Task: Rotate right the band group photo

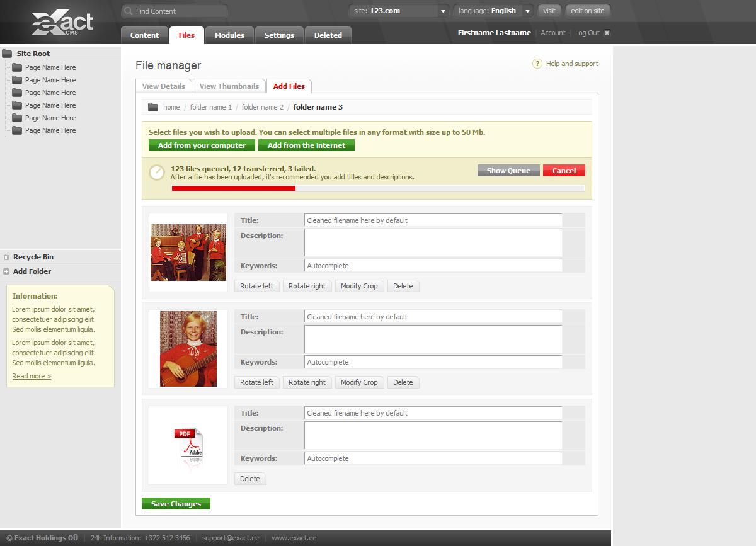Action: pos(307,286)
